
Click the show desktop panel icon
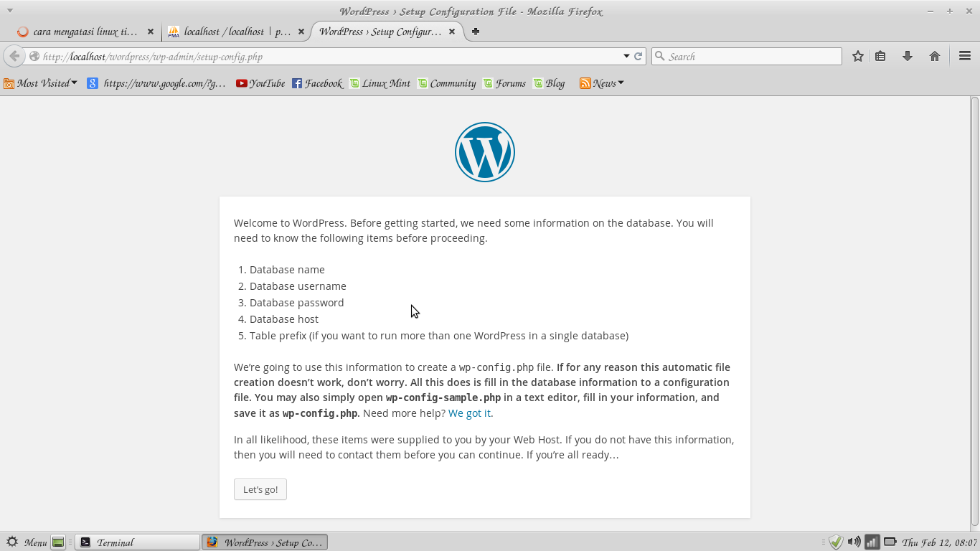tap(59, 542)
